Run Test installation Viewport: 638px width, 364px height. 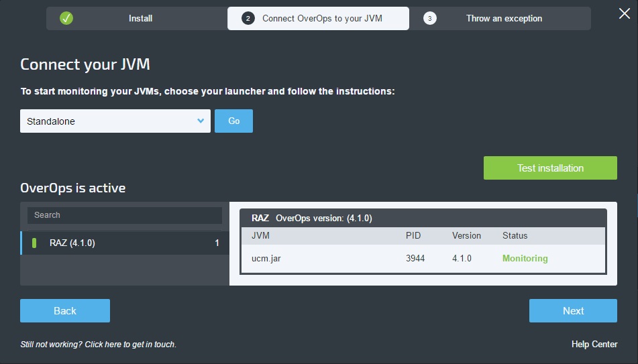[x=550, y=168]
